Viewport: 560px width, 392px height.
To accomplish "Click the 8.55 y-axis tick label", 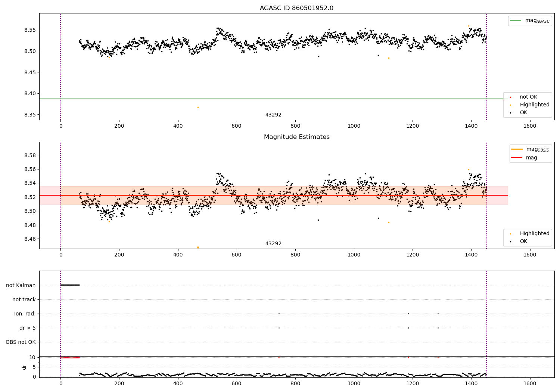I will click(29, 30).
